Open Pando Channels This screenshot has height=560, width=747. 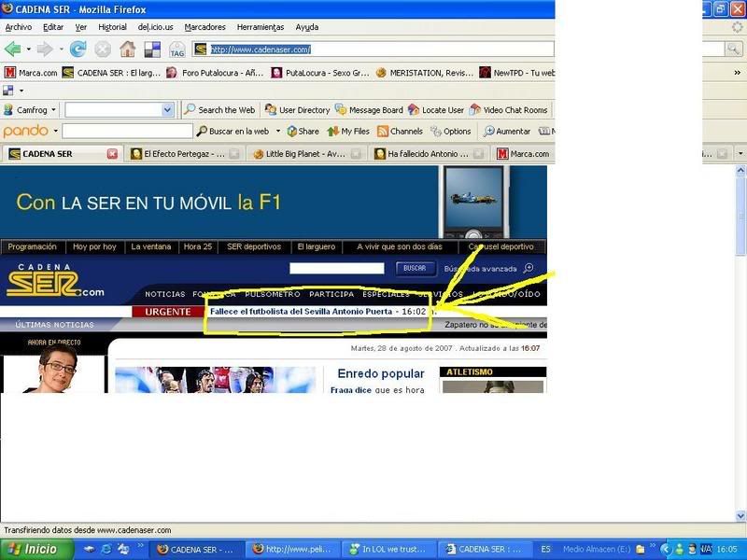point(400,132)
